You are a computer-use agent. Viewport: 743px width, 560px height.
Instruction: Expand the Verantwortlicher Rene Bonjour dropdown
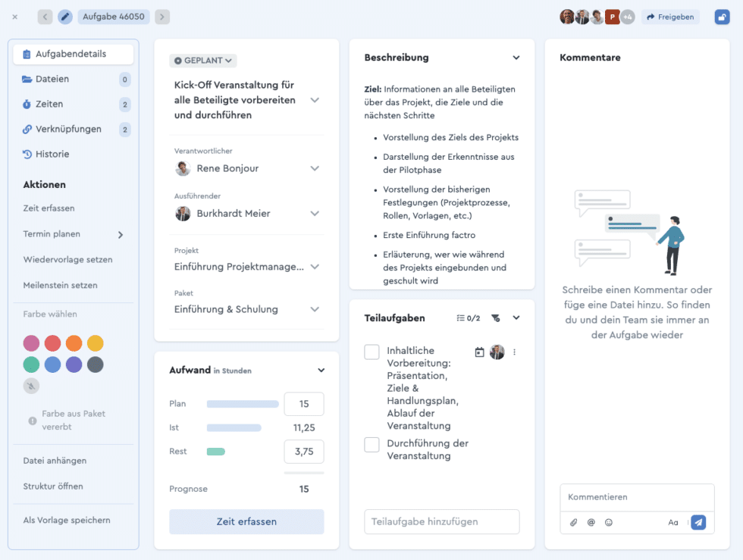tap(315, 168)
